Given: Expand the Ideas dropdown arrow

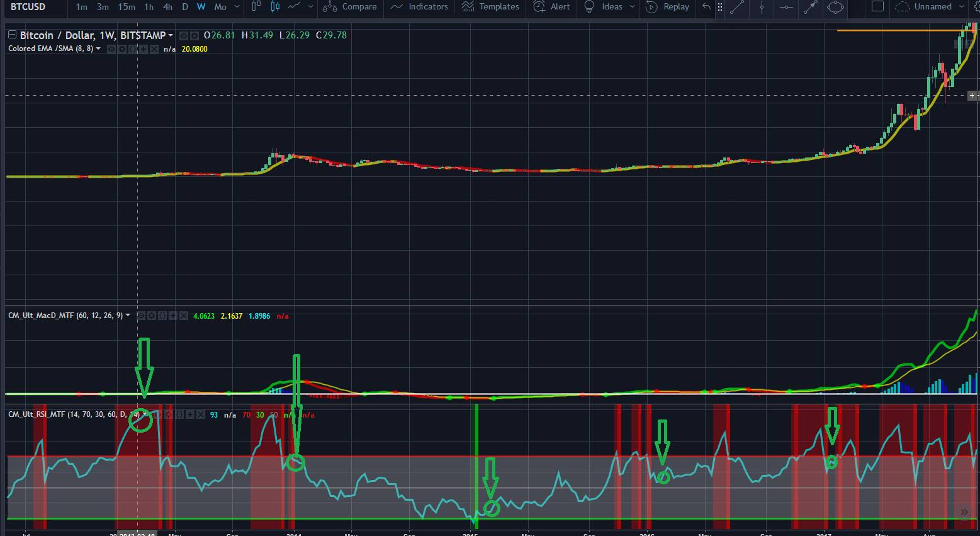Looking at the screenshot, I should 633,7.
